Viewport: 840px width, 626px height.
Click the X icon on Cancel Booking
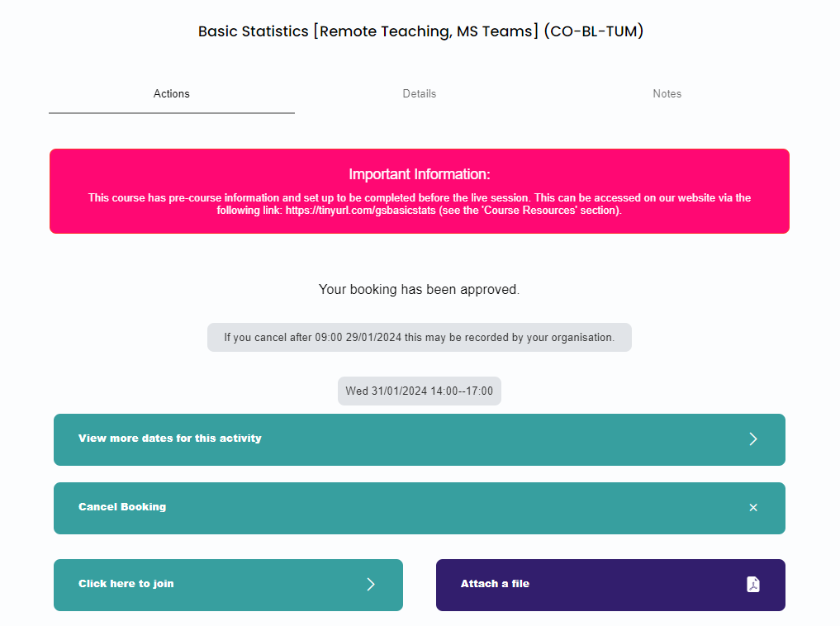pos(752,507)
